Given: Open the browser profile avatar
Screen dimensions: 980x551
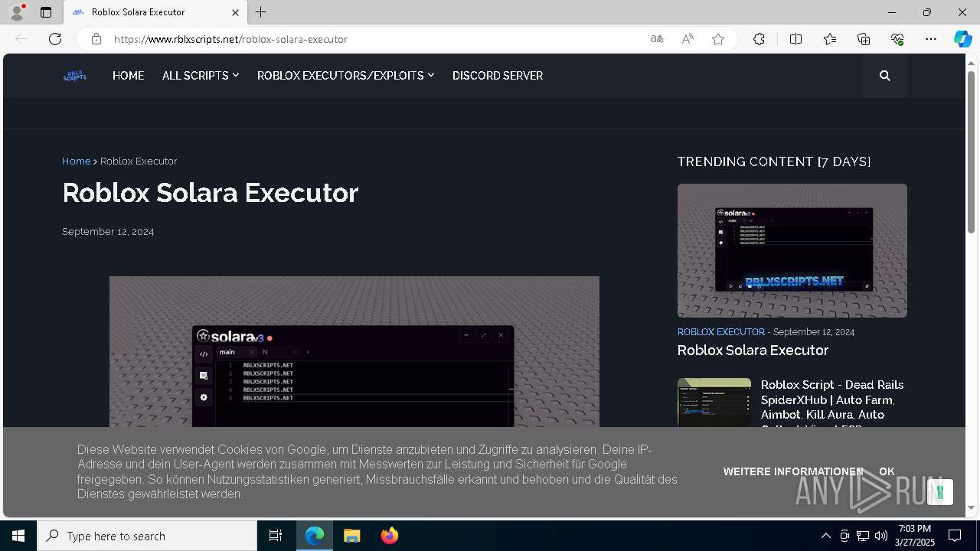Looking at the screenshot, I should [17, 12].
